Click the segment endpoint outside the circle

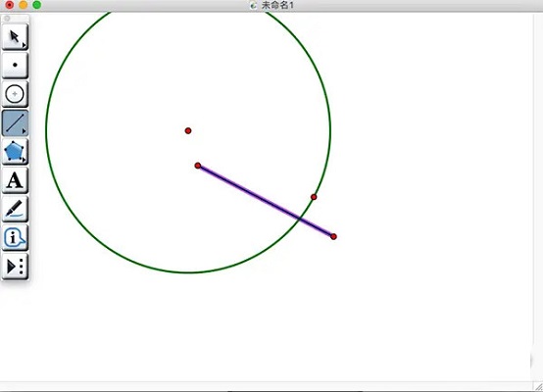point(333,236)
